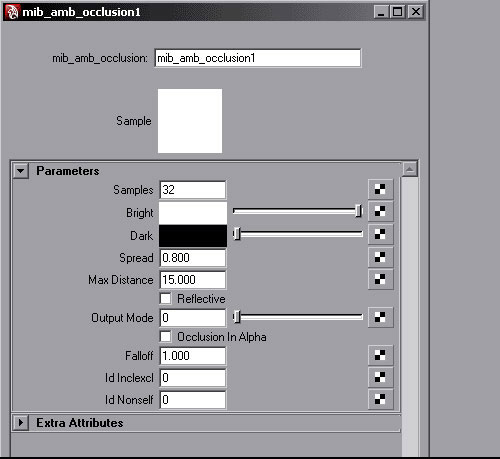The image size is (500, 459).
Task: Click the Output Mode map checker icon
Action: click(381, 317)
